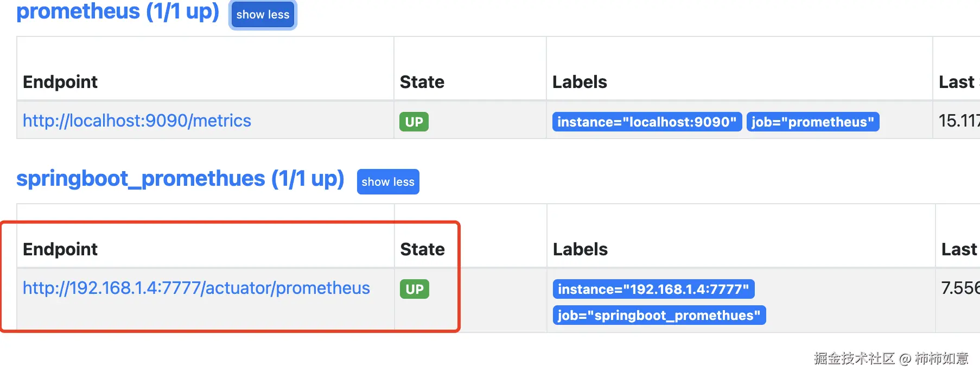980x377 pixels.
Task: Collapse springboot_promethues targets via show less
Action: click(x=387, y=181)
